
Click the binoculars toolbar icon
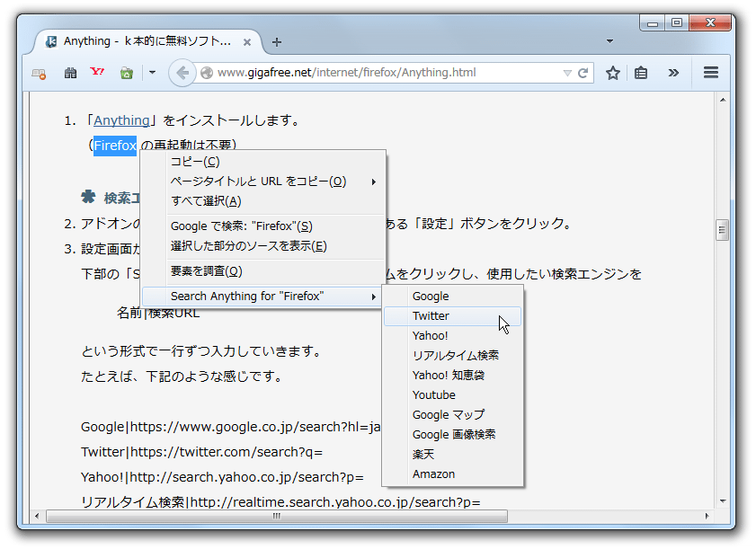click(70, 74)
